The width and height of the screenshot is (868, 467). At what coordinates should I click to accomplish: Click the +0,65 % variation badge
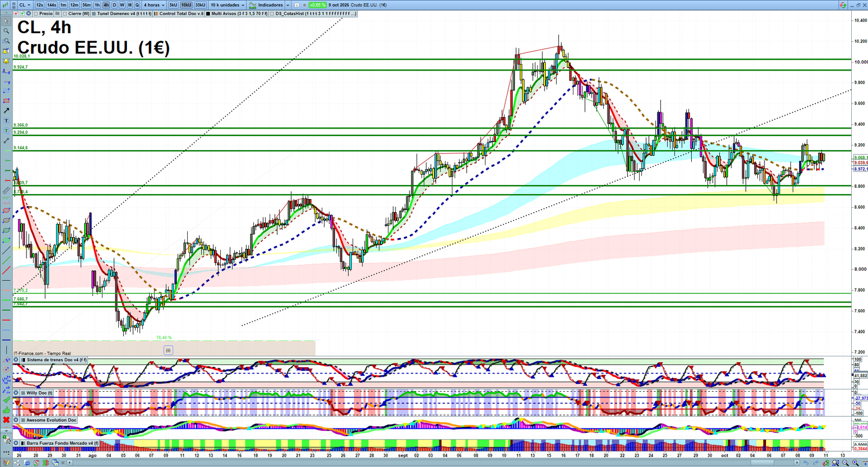(x=317, y=5)
